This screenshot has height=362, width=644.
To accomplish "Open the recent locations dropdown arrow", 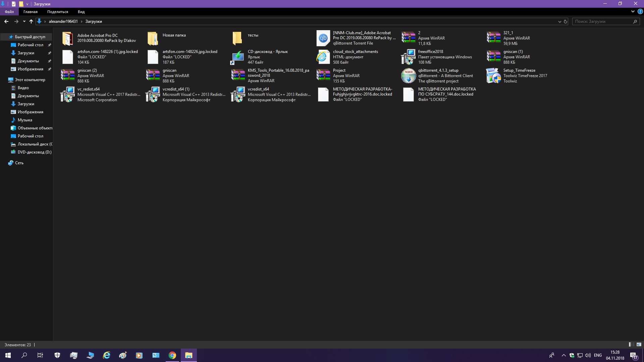I will click(24, 21).
